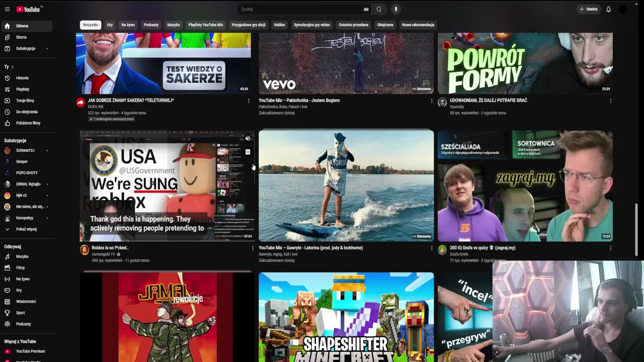Open Muzyka in the Odkrywaj section
The image size is (644, 362).
tap(26, 256)
